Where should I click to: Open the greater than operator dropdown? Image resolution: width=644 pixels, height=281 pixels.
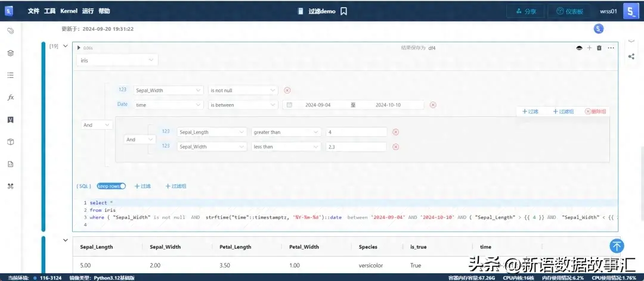tap(286, 132)
